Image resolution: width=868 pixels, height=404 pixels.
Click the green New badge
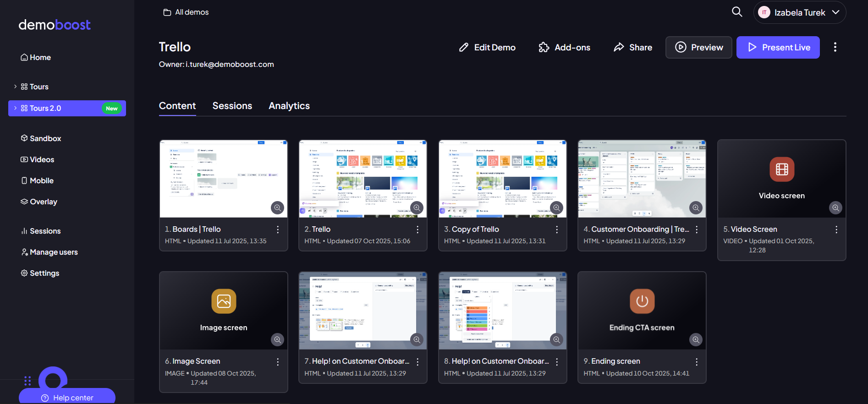click(112, 109)
